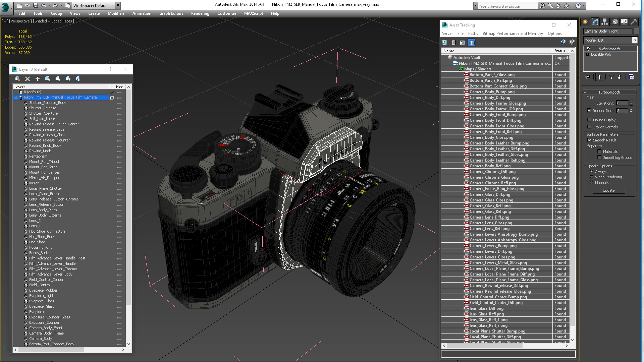Open Paths menu in Asset Tracking
Image resolution: width=644 pixels, height=362 pixels.
click(x=473, y=34)
